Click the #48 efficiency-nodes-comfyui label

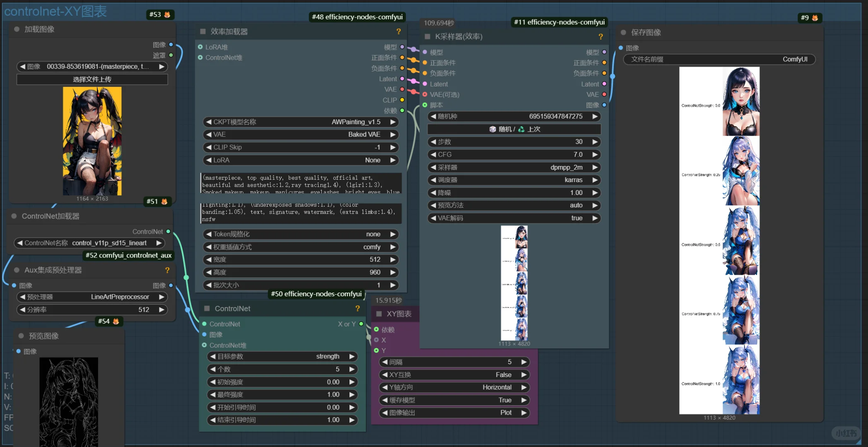point(357,17)
